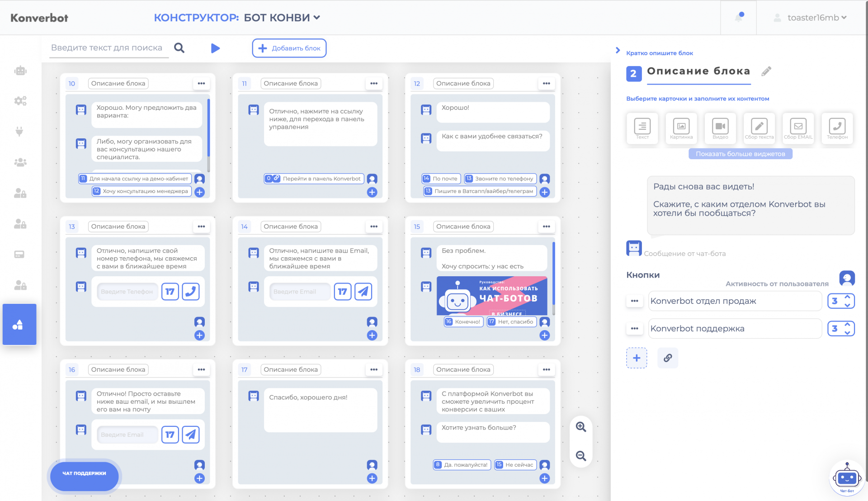Click the link chain icon under buttons
The image size is (868, 501).
668,358
